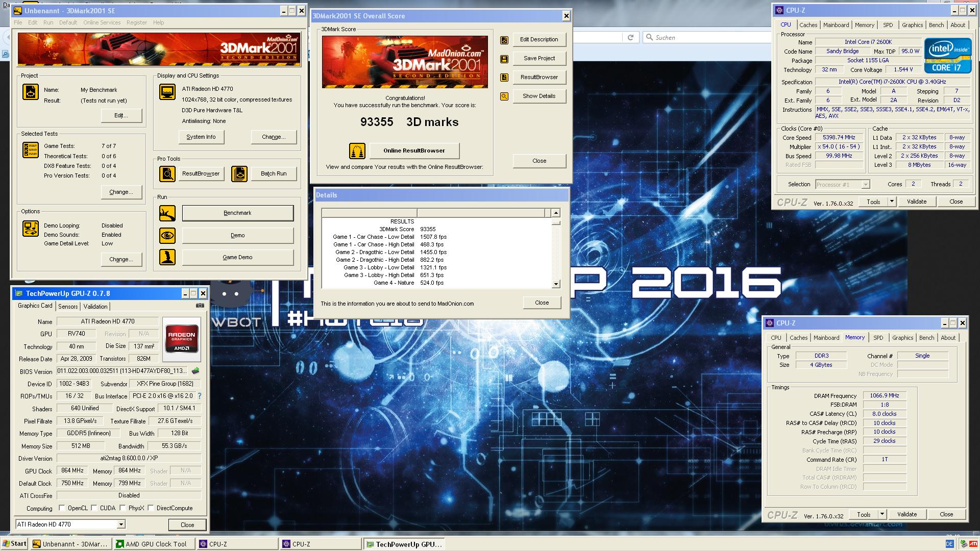Open the Online Services menu

coord(102,22)
